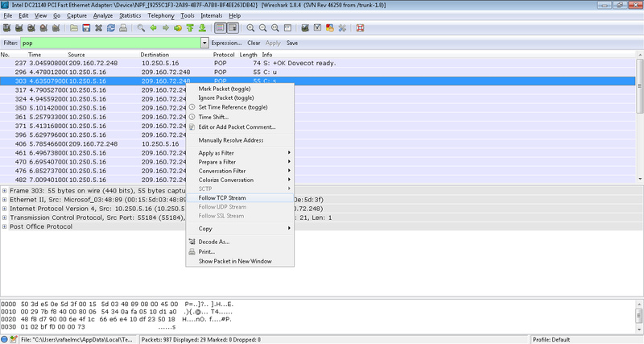Restart the running capture icon
The image size is (644, 344).
pos(56,28)
